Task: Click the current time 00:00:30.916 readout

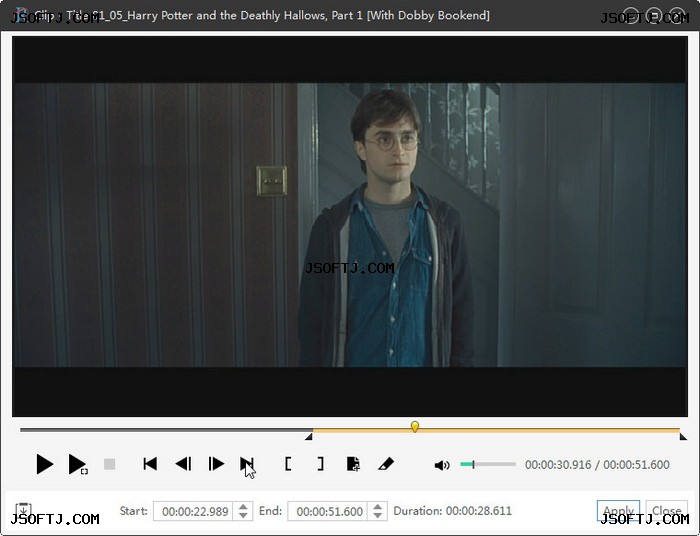Action: pos(558,465)
